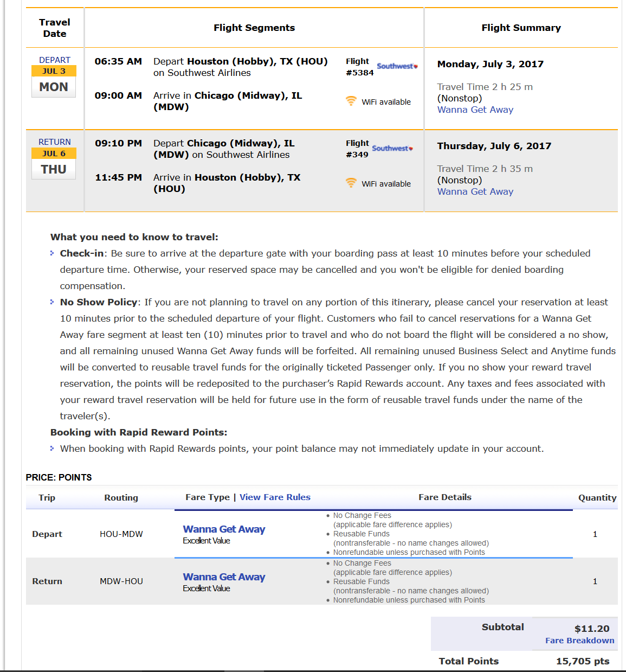Click the 06:35 AM departure time

118,61
